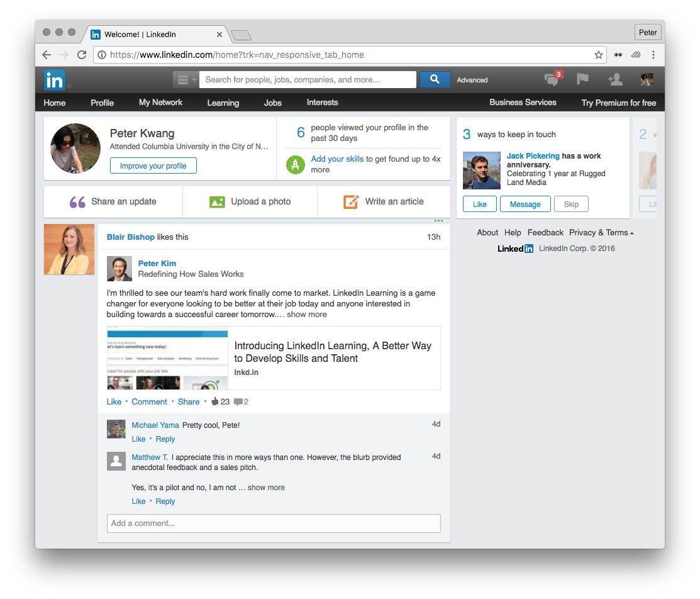Click Write an article
The width and height of the screenshot is (700, 599).
click(384, 201)
